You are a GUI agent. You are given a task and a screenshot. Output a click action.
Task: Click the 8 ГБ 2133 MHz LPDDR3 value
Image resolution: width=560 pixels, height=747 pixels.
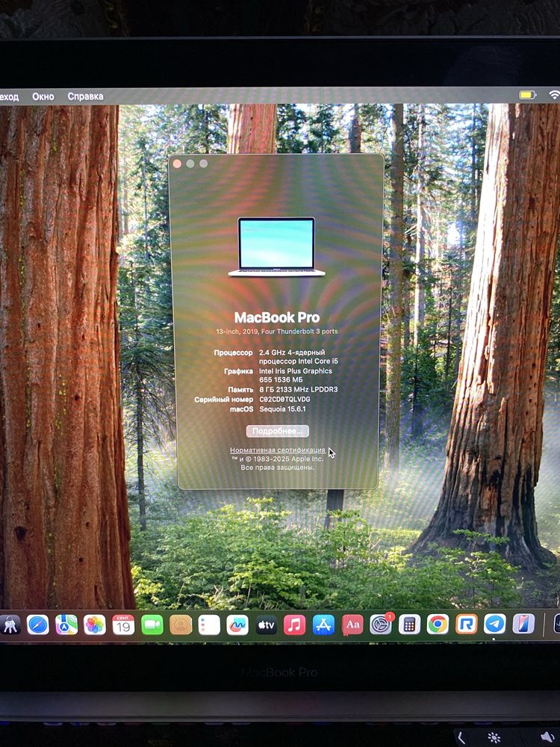pos(299,389)
